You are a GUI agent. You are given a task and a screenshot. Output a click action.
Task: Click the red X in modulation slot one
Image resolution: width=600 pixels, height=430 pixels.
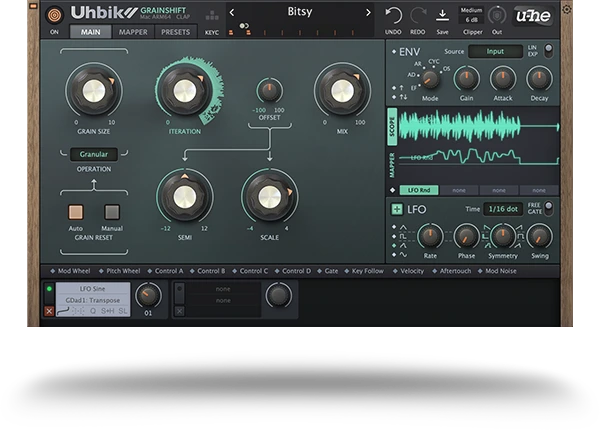click(x=49, y=311)
